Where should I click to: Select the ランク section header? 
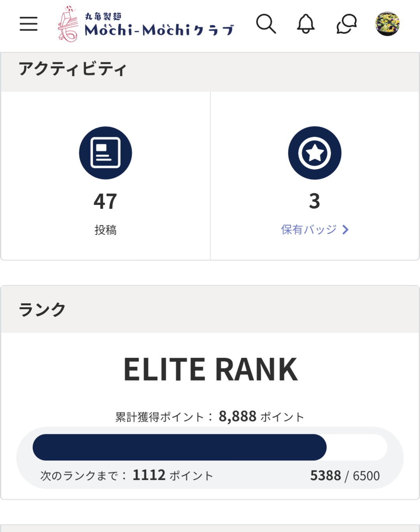(42, 310)
